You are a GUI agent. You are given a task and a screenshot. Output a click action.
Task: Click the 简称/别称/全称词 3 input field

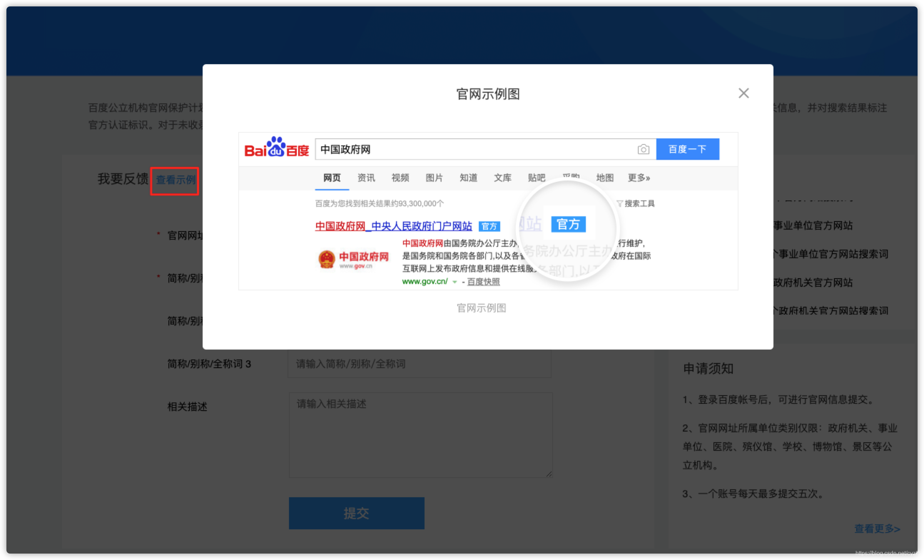tap(419, 363)
